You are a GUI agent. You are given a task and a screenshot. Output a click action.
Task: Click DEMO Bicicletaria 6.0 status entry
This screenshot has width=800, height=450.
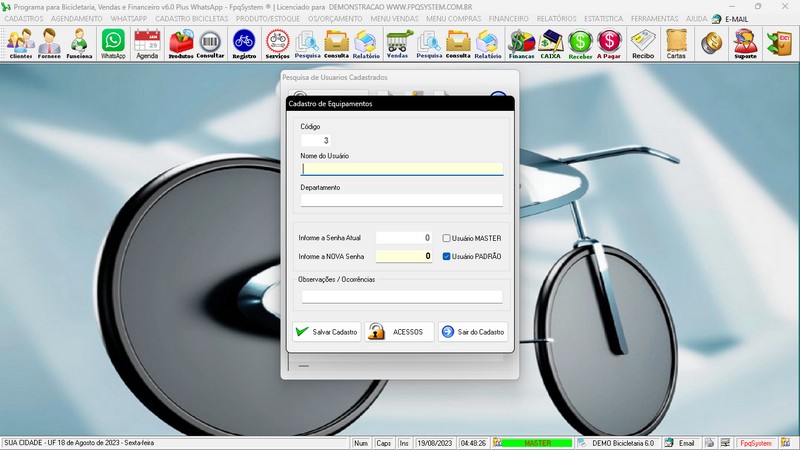tap(623, 443)
